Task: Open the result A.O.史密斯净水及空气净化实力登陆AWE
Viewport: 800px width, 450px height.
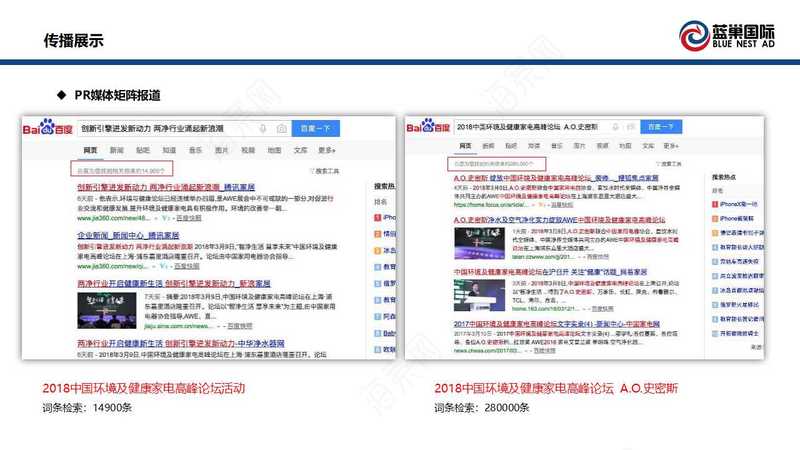Action: (559, 220)
